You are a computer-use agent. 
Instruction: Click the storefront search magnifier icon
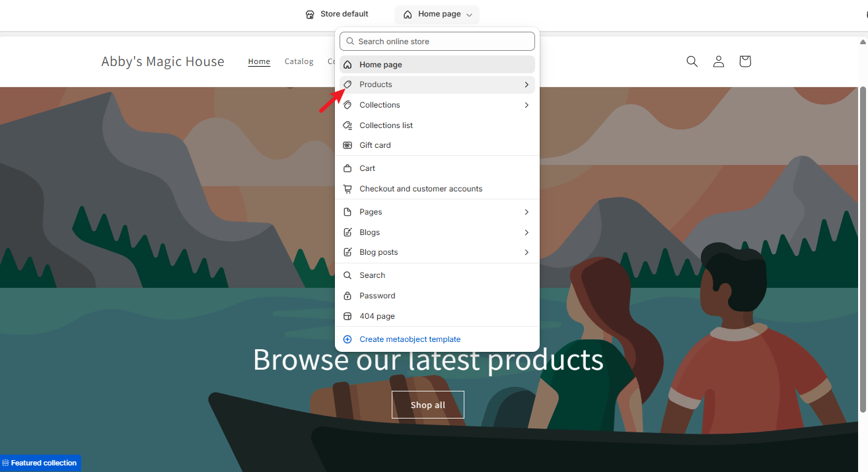point(692,61)
